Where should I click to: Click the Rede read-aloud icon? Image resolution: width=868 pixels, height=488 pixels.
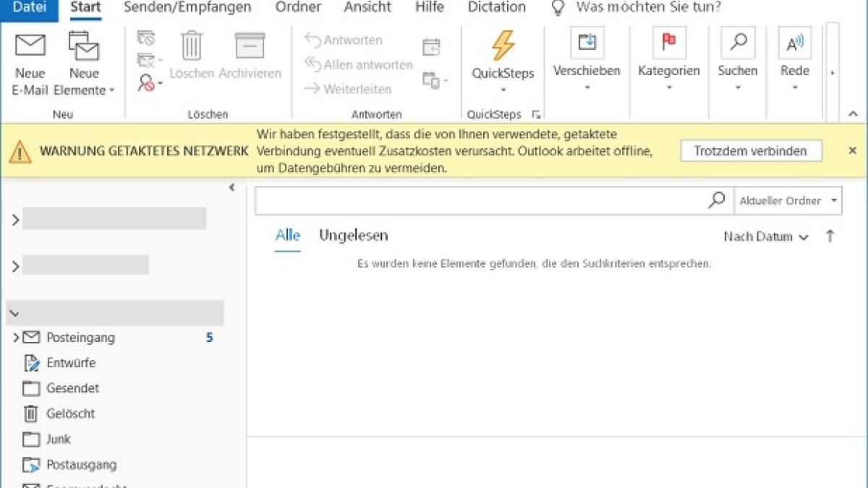coord(794,43)
